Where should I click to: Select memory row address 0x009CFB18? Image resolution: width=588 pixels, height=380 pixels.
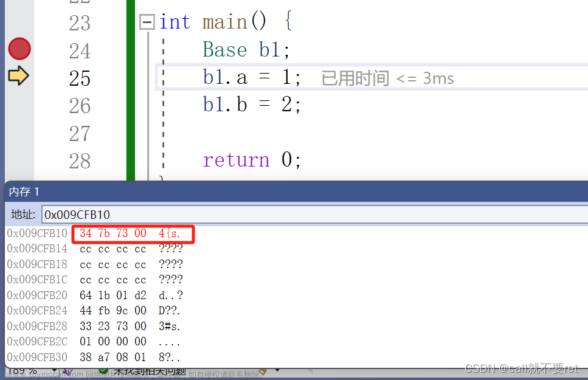click(37, 264)
